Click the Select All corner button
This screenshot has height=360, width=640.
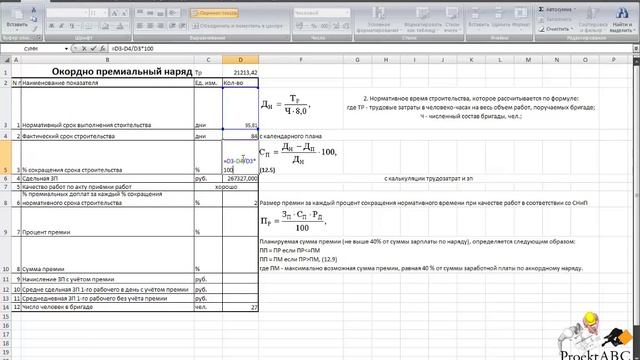pyautogui.click(x=6, y=60)
